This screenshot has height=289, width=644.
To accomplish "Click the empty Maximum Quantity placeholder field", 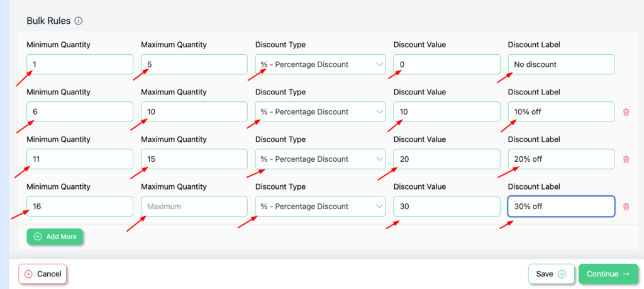I will 194,207.
